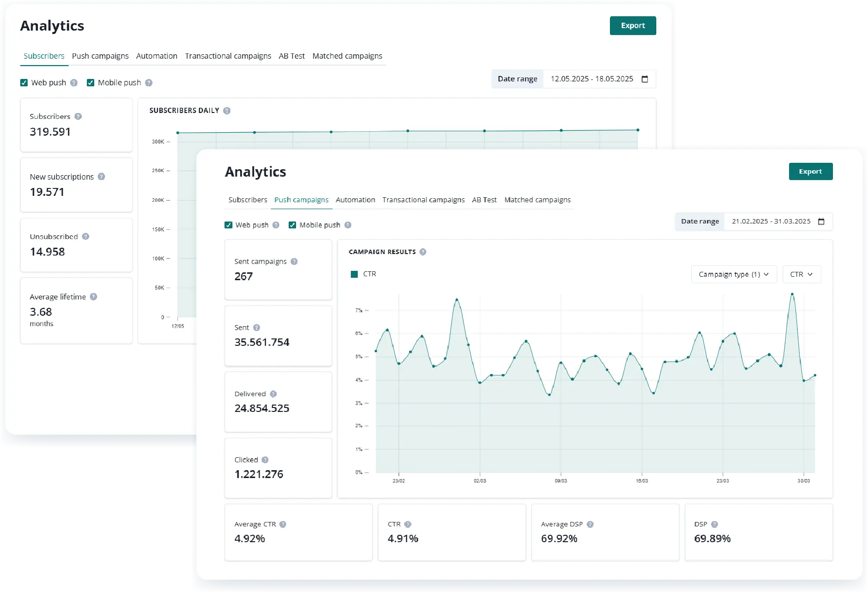Open Campaign type (1) dropdown
The width and height of the screenshot is (868, 593).
point(734,274)
